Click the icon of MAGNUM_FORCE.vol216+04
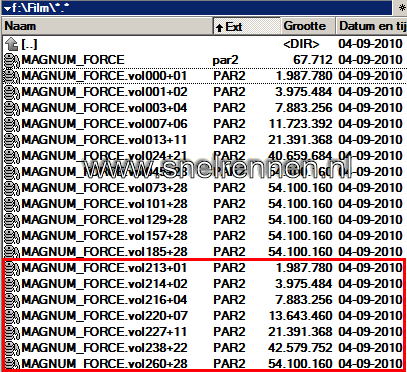The width and height of the screenshot is (407, 372). (x=12, y=300)
